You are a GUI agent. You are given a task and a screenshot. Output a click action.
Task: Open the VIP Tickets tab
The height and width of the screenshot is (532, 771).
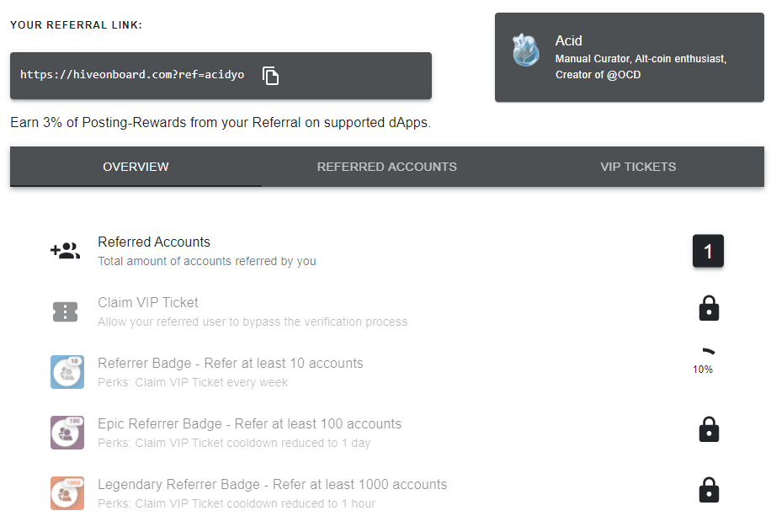tap(638, 167)
